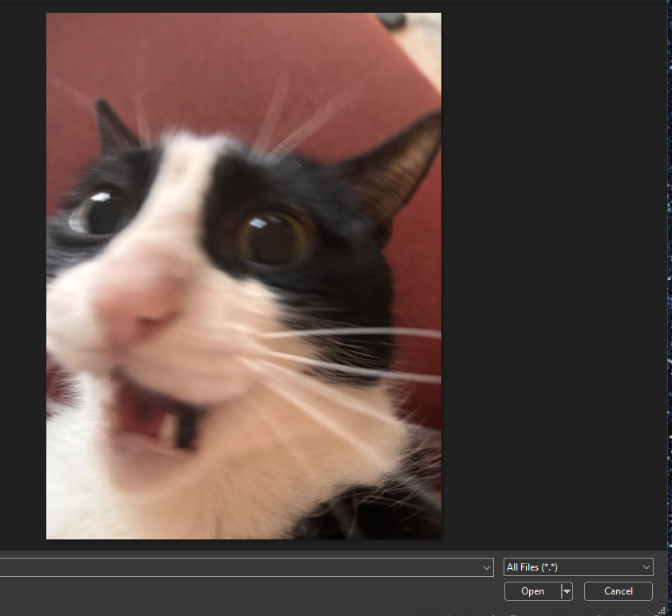The width and height of the screenshot is (672, 616).
Task: Click the dialog resize grip corner
Action: click(662, 611)
